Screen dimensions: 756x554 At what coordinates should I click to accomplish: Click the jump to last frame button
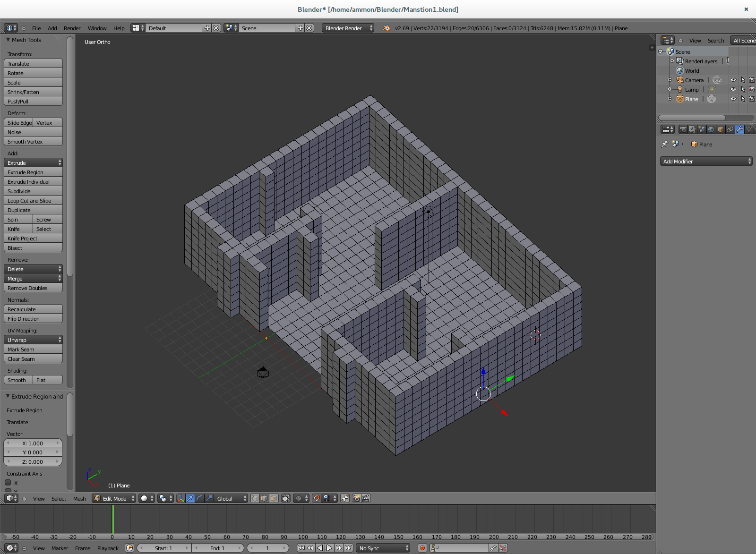348,548
